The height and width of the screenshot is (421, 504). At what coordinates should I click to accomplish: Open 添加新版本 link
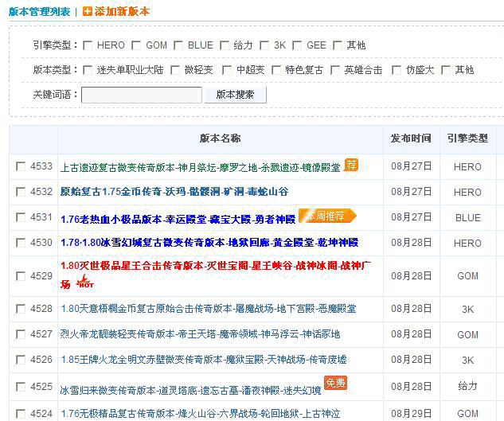pyautogui.click(x=122, y=12)
